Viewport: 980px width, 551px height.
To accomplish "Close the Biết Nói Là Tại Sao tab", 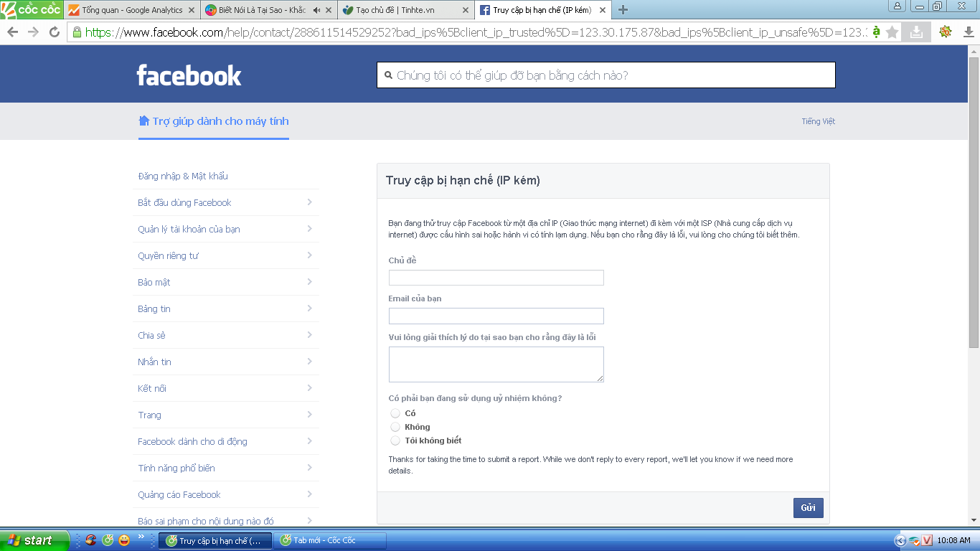I will click(x=329, y=10).
